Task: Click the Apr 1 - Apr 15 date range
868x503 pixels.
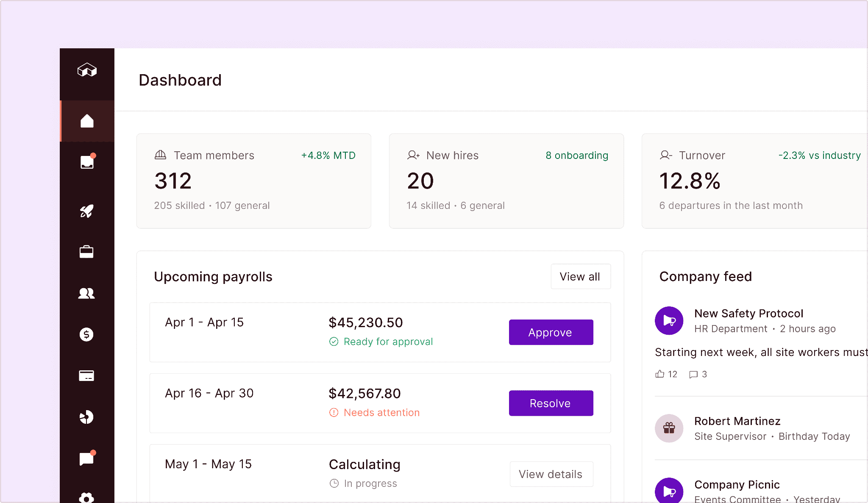Action: tap(204, 322)
